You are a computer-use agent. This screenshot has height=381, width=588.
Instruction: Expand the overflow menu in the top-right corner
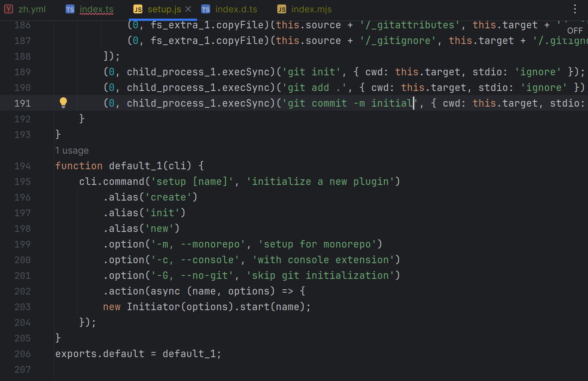[575, 9]
